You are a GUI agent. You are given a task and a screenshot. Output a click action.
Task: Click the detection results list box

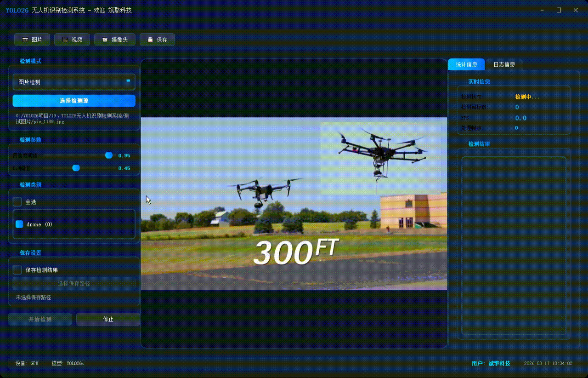click(x=514, y=246)
